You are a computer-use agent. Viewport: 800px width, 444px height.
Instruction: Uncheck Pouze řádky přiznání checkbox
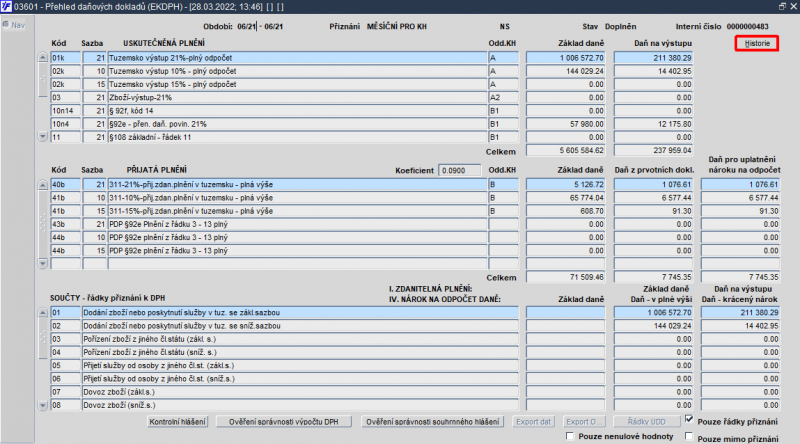pos(689,420)
